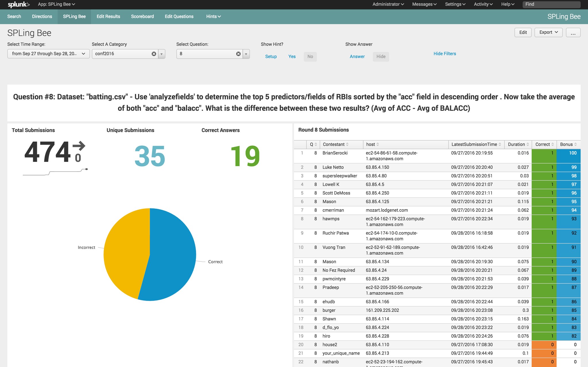Open the Hints menu
This screenshot has height=367, width=588.
(213, 17)
